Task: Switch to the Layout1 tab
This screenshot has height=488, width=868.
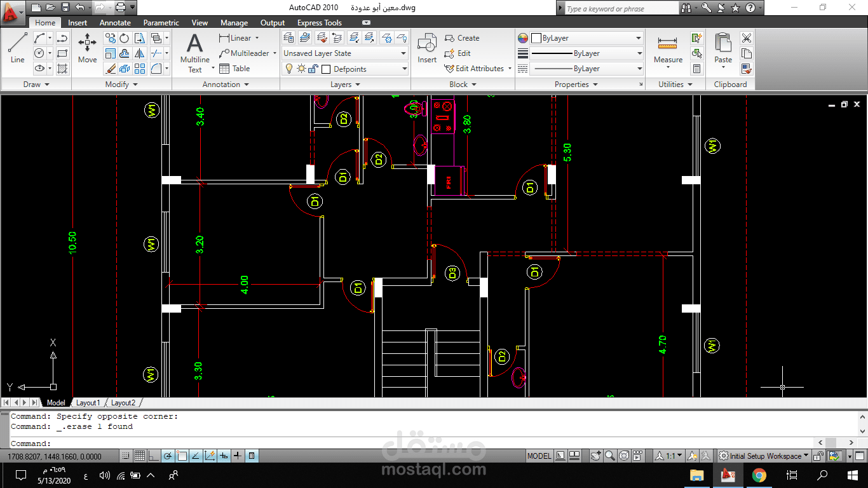Action: (88, 403)
